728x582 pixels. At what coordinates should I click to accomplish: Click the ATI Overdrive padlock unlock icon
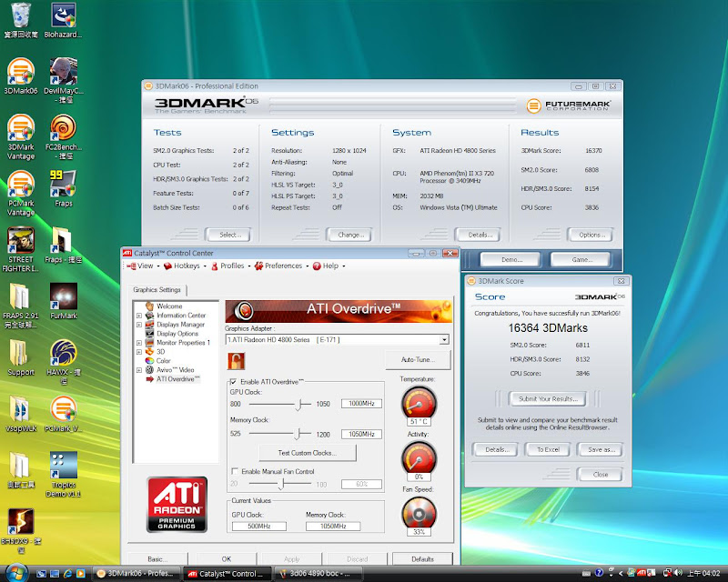pos(236,361)
